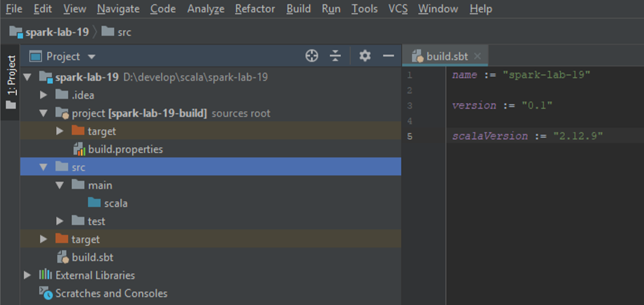The image size is (644, 305).
Task: Toggle the 1: Project side tool window
Action: (x=11, y=82)
